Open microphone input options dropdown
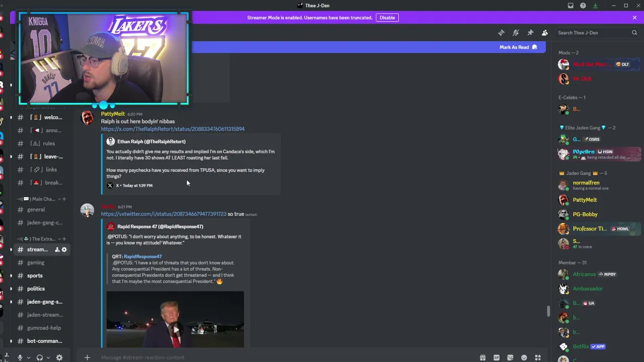 pos(28,357)
